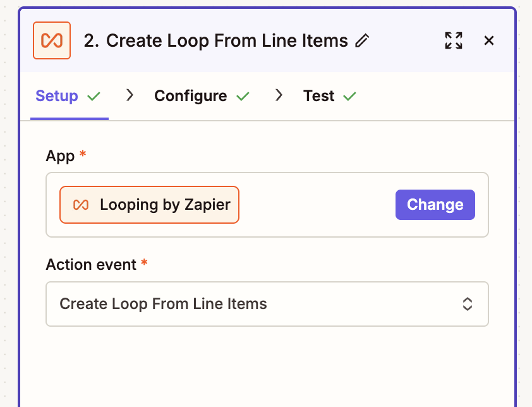Viewport: 532px width, 407px height.
Task: Open the Configure tab
Action: point(190,96)
